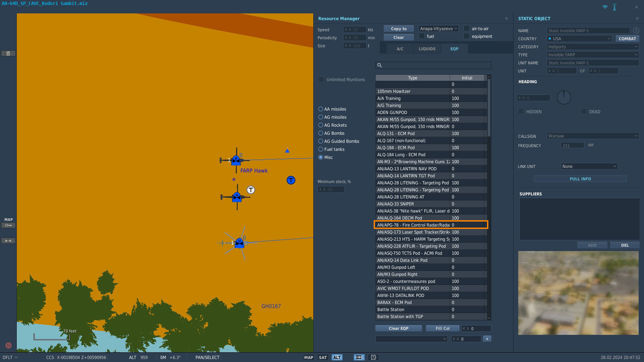Toggle the tank unit display icon

point(359,357)
